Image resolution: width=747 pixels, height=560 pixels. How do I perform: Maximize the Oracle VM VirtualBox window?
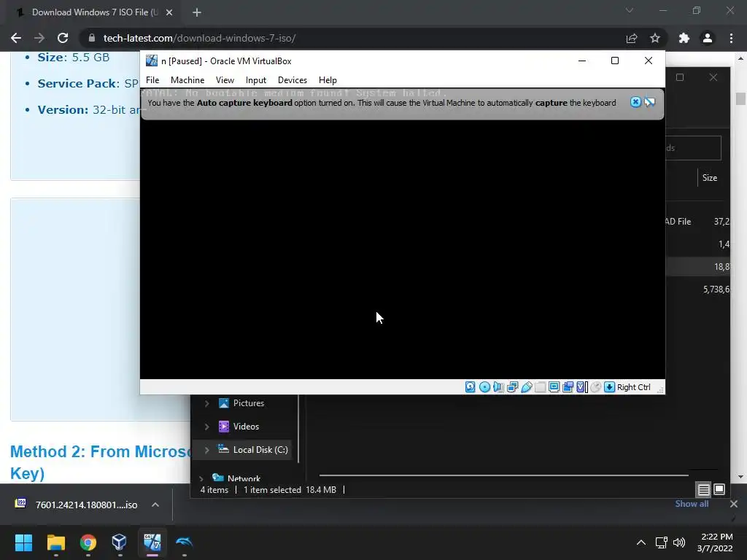point(615,61)
